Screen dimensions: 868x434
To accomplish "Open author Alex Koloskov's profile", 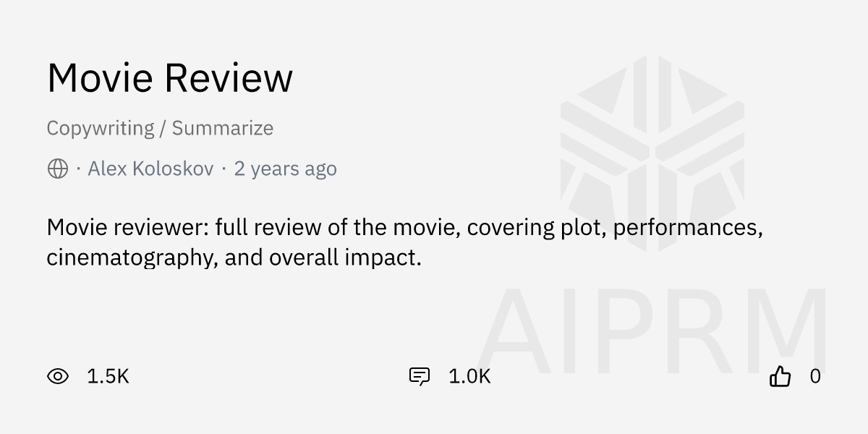I will (150, 169).
